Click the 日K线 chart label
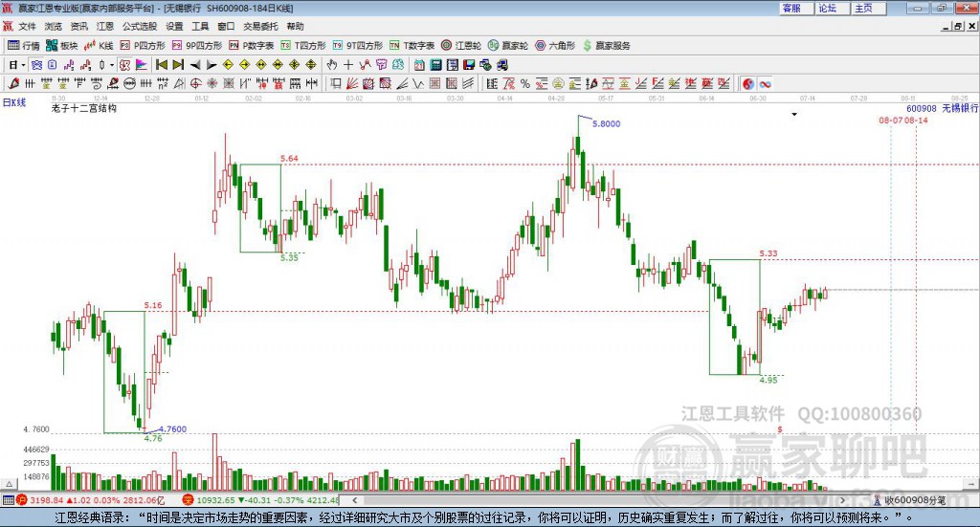980x527 pixels. [x=14, y=102]
